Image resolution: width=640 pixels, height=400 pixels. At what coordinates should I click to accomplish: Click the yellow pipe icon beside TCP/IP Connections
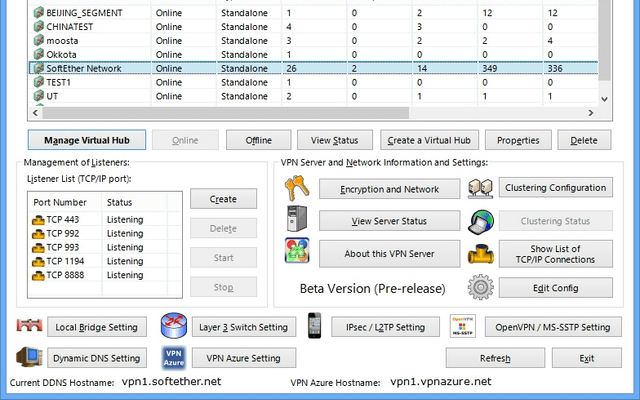(x=480, y=254)
